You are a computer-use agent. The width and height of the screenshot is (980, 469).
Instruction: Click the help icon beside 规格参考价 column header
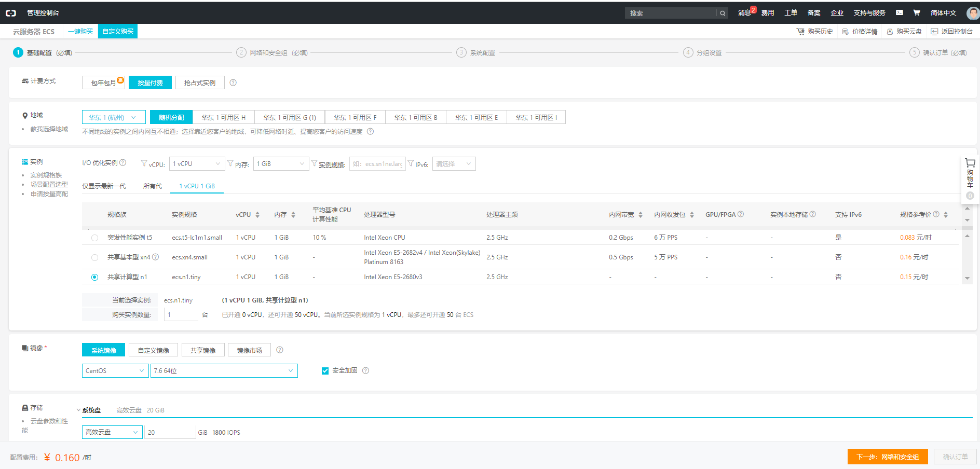[936, 214]
